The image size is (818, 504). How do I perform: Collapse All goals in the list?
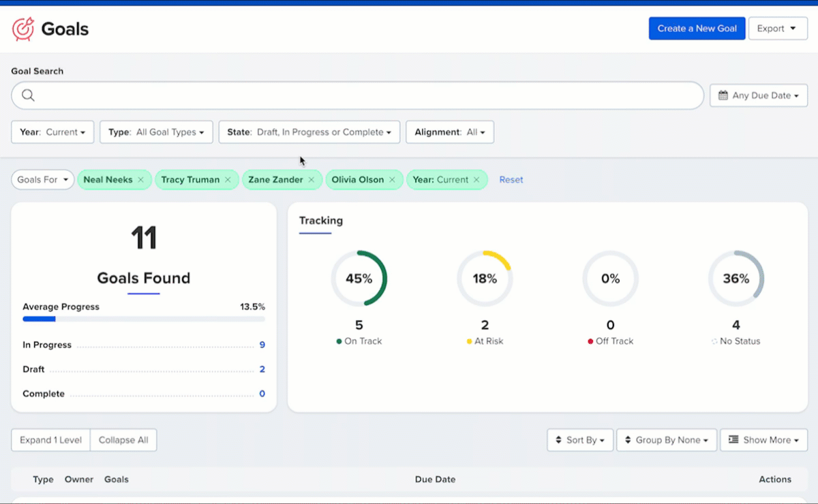tap(123, 440)
